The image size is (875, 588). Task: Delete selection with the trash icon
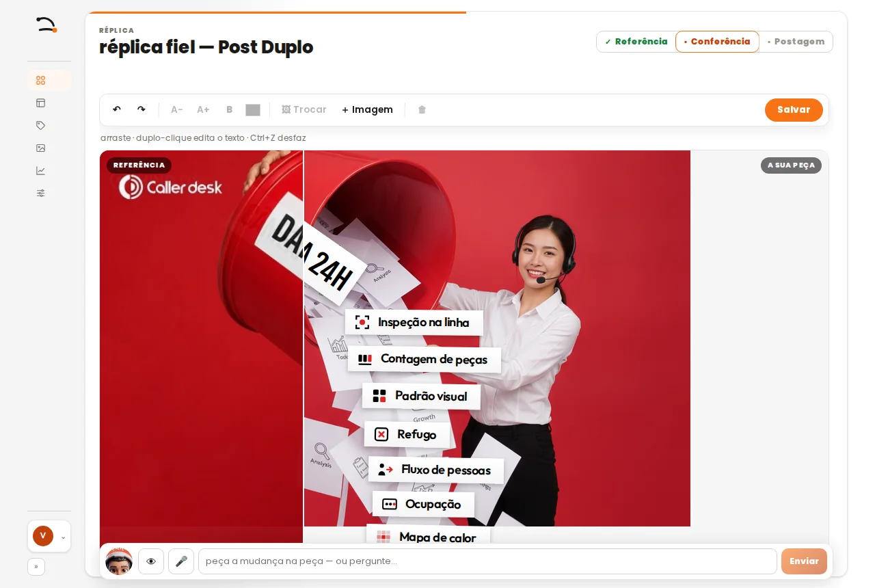pos(422,109)
